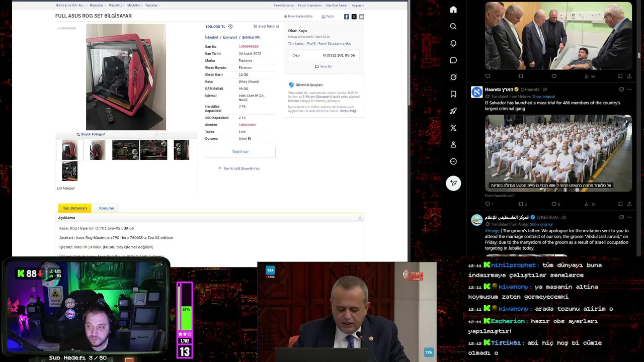
Task: Open the Grok icon in X sidebar
Action: point(453,77)
